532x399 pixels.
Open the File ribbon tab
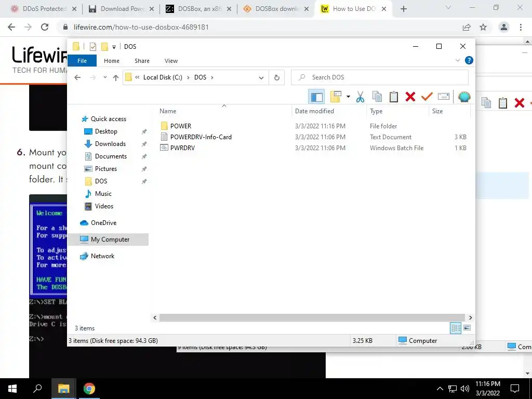tap(82, 61)
